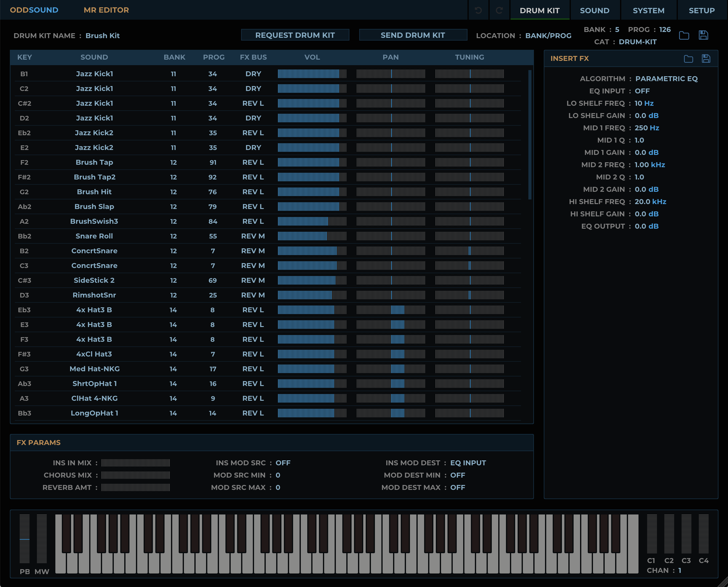Select drum kit PROG value 126

pos(665,30)
